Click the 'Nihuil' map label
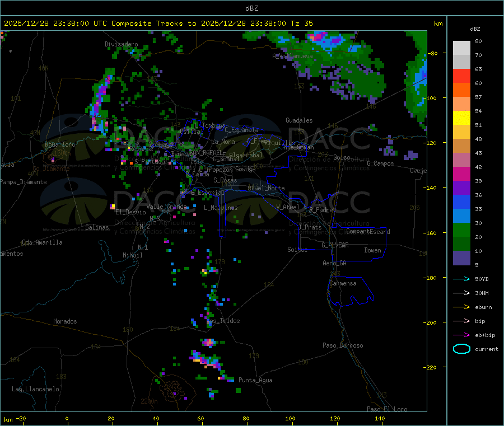Viewport: 504px width, 426px height. click(132, 255)
